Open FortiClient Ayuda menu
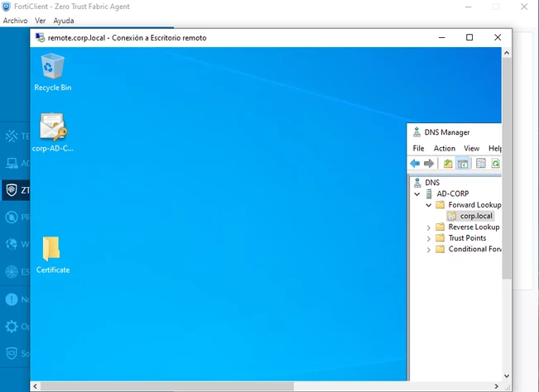This screenshot has height=392, width=539. [x=63, y=21]
